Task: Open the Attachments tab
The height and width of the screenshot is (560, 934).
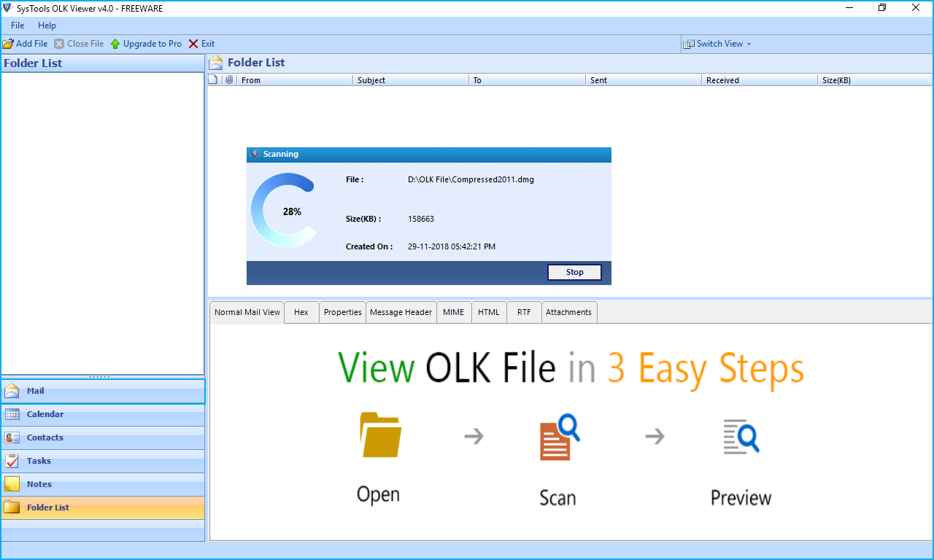Action: tap(569, 312)
